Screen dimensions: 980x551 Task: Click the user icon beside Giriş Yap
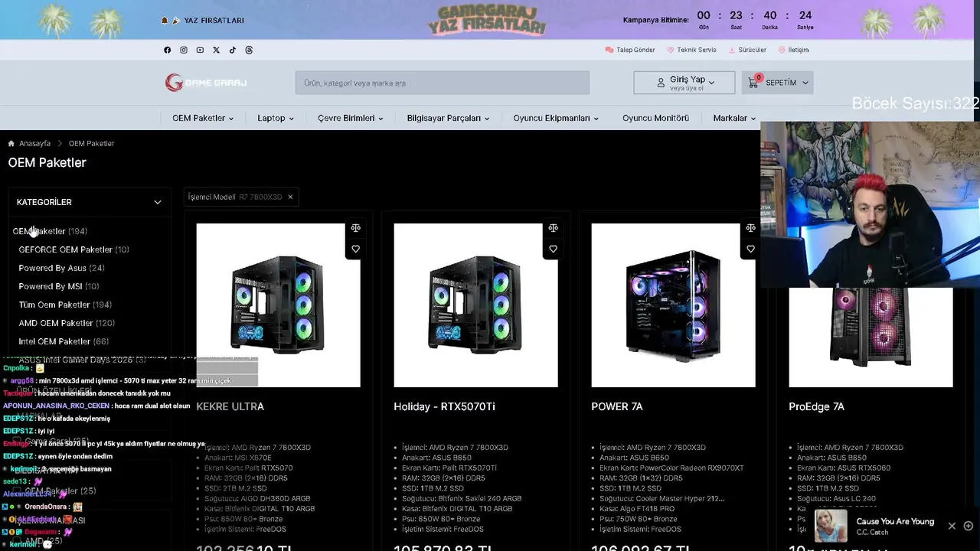tap(661, 83)
